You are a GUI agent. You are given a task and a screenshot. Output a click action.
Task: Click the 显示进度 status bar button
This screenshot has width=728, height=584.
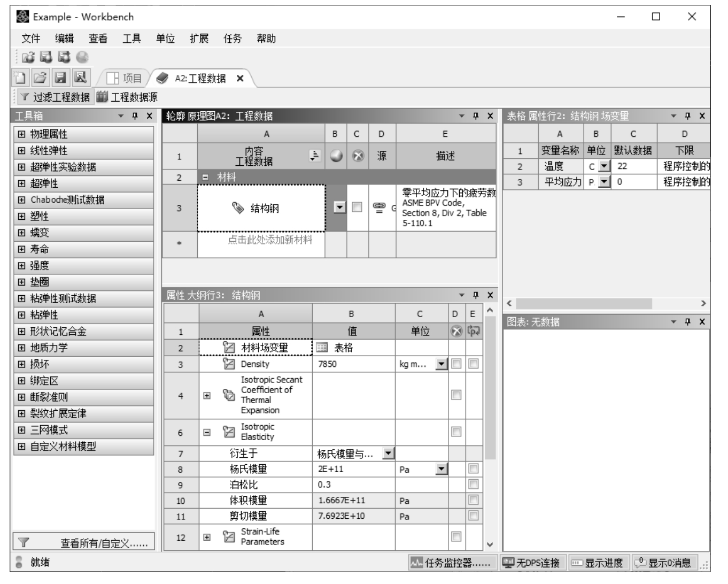point(598,563)
